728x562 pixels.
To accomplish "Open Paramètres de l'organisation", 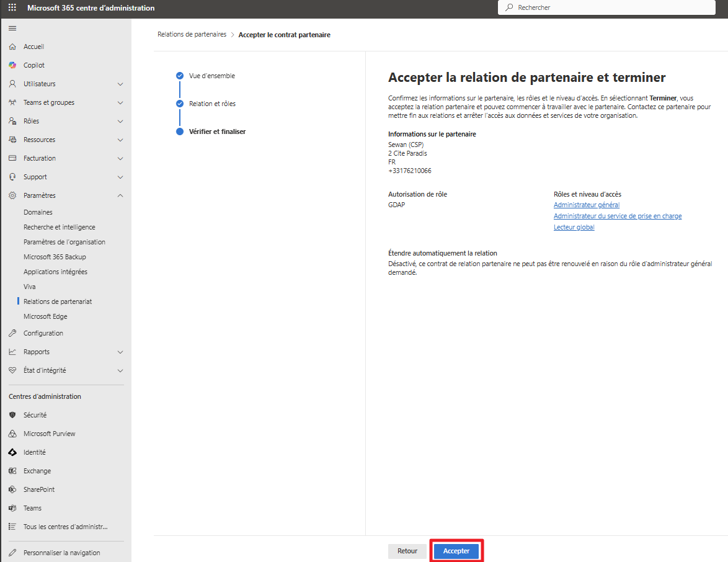I will (64, 242).
